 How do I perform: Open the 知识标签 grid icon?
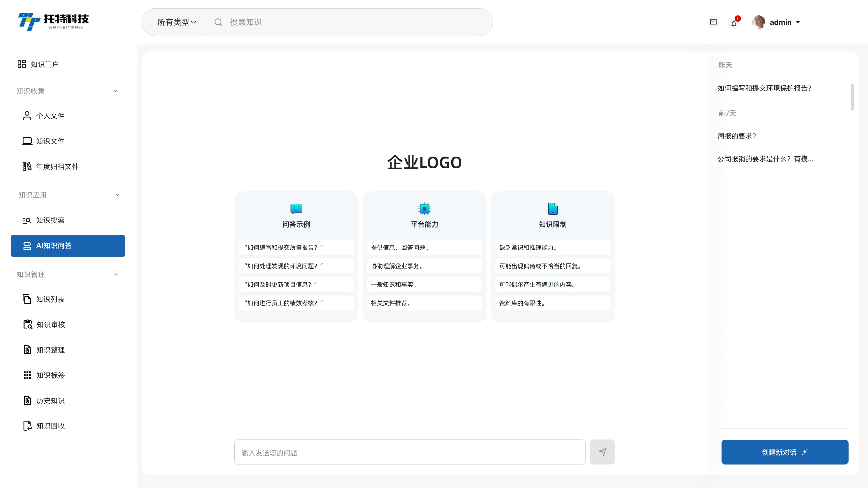pos(27,375)
